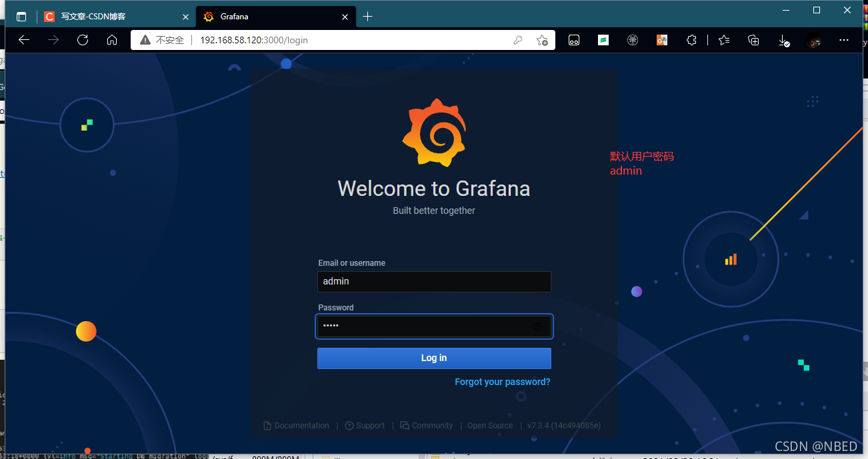Close the Grafana tab
Screen dimensions: 868x459
(x=345, y=17)
